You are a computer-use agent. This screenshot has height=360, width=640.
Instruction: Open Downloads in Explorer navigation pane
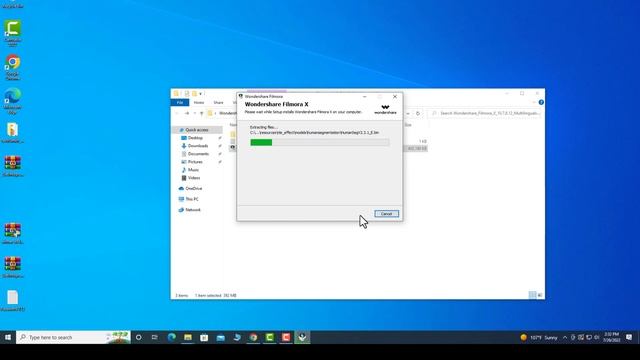198,146
